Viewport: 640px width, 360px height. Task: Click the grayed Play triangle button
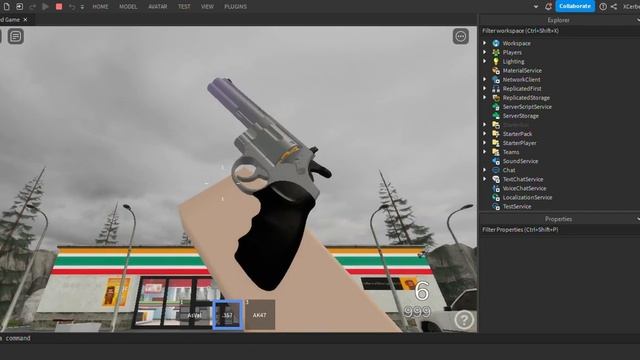click(45, 7)
